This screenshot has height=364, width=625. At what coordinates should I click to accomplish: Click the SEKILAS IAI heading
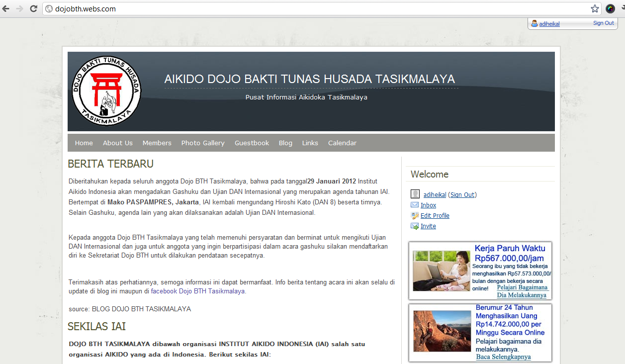click(x=97, y=327)
